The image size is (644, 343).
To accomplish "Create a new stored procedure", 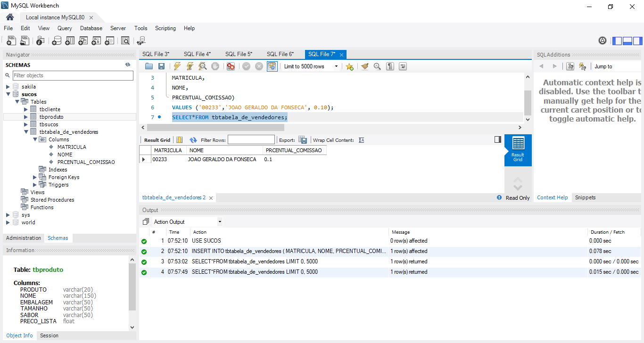I will pyautogui.click(x=96, y=41).
